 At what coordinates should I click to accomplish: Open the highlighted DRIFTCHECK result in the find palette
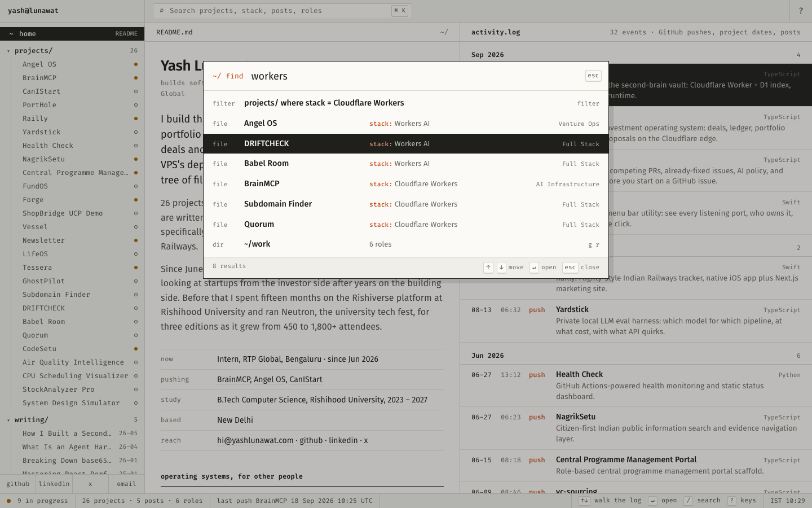tap(406, 144)
